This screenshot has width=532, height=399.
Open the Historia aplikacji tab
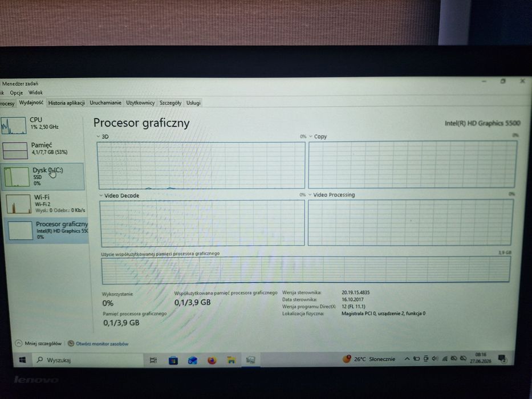point(67,103)
